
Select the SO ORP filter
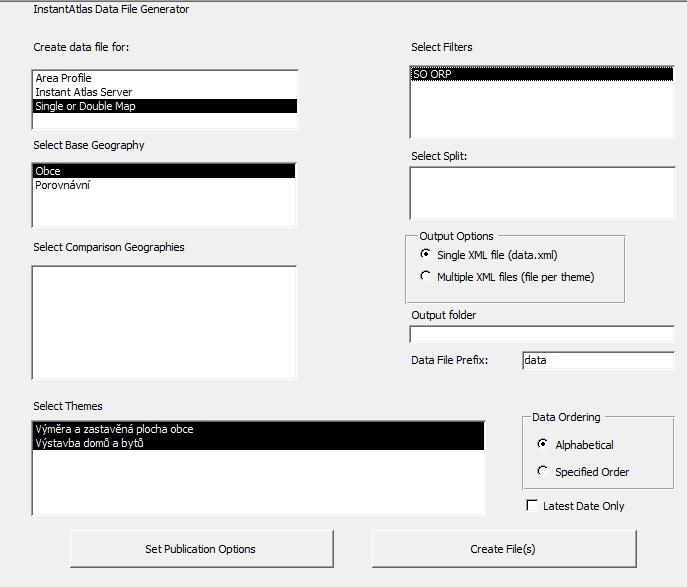tap(542, 74)
